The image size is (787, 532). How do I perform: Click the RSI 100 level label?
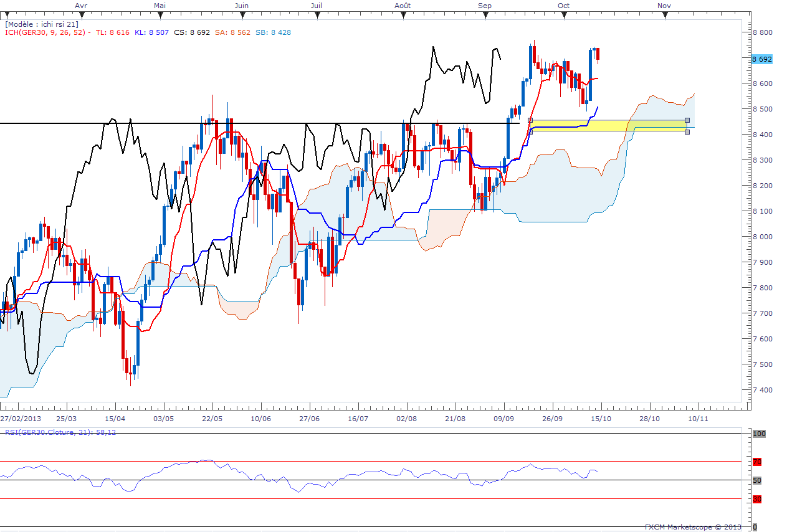(758, 434)
